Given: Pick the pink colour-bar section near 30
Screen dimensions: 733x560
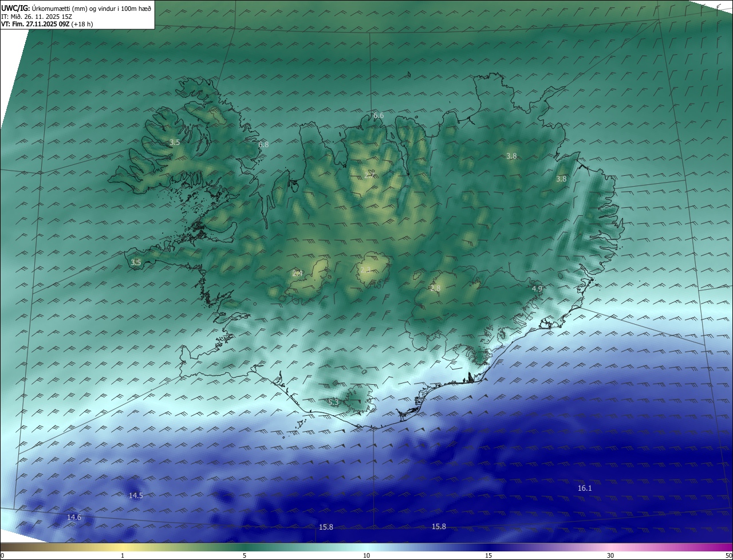Looking at the screenshot, I should click(x=610, y=547).
